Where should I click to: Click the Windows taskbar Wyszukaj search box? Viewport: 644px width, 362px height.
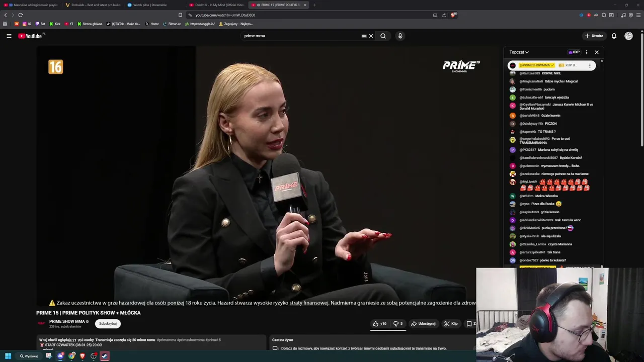tap(29, 356)
